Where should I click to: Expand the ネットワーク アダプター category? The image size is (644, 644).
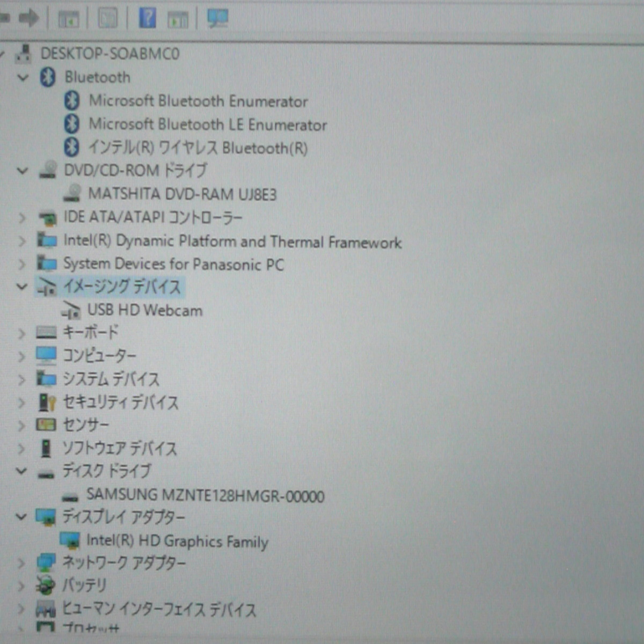pyautogui.click(x=21, y=563)
